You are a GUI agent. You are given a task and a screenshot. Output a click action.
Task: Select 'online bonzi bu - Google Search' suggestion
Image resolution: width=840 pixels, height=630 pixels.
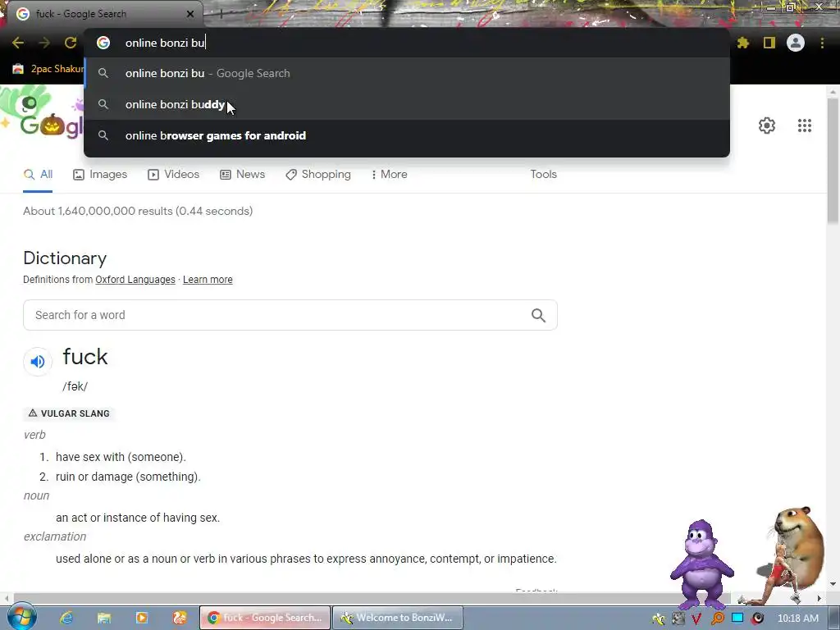[407, 73]
